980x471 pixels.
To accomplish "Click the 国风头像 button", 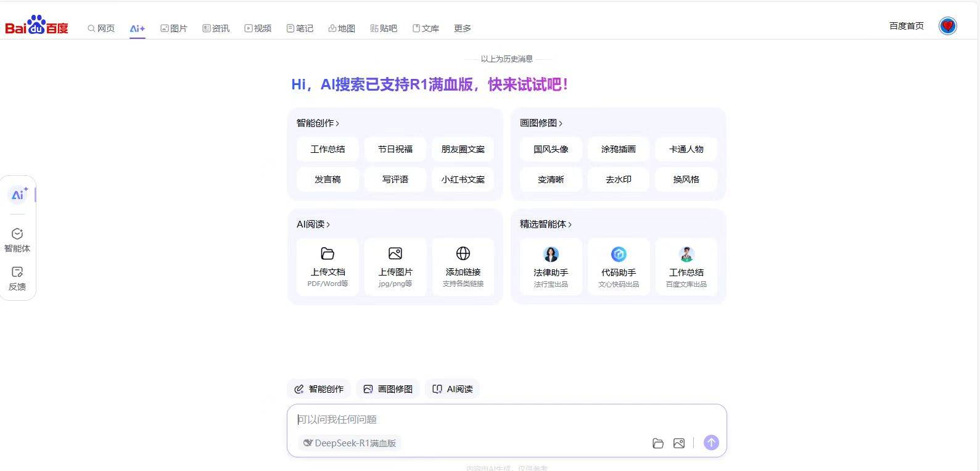I will pos(551,149).
